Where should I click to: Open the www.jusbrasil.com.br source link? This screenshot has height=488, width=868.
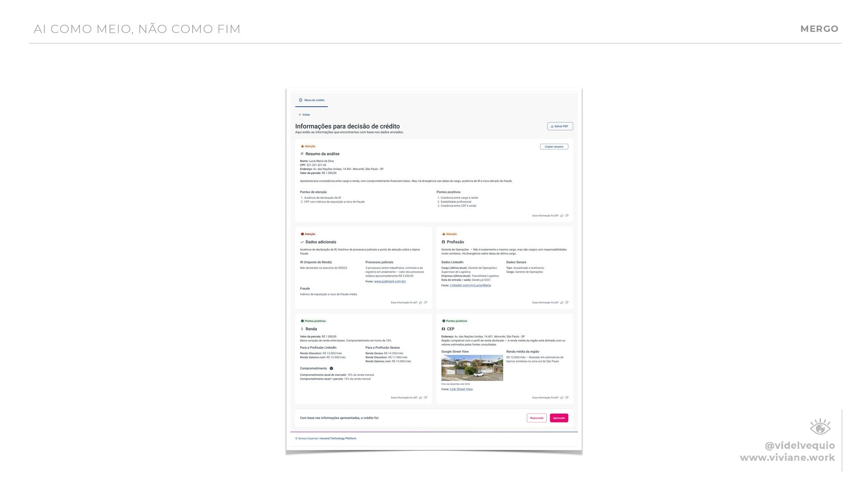click(390, 282)
